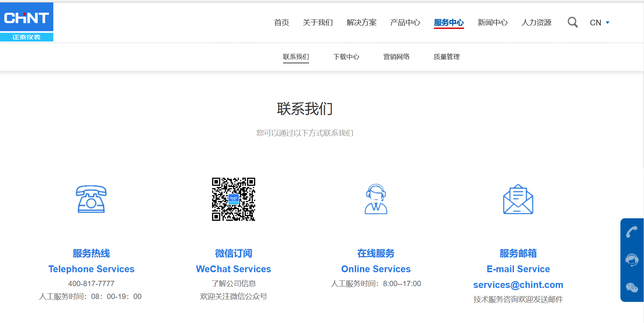Open 人力资源 menu item
This screenshot has width=644, height=323.
536,23
